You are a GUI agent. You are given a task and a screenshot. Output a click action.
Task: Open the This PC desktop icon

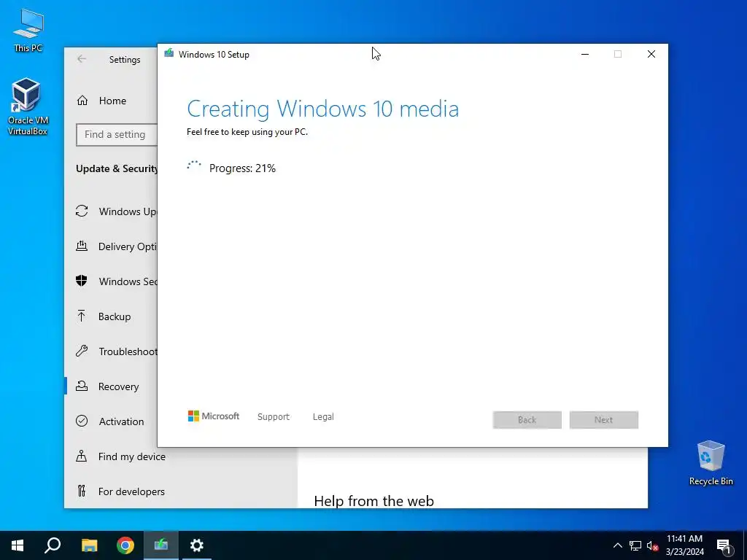[28, 31]
